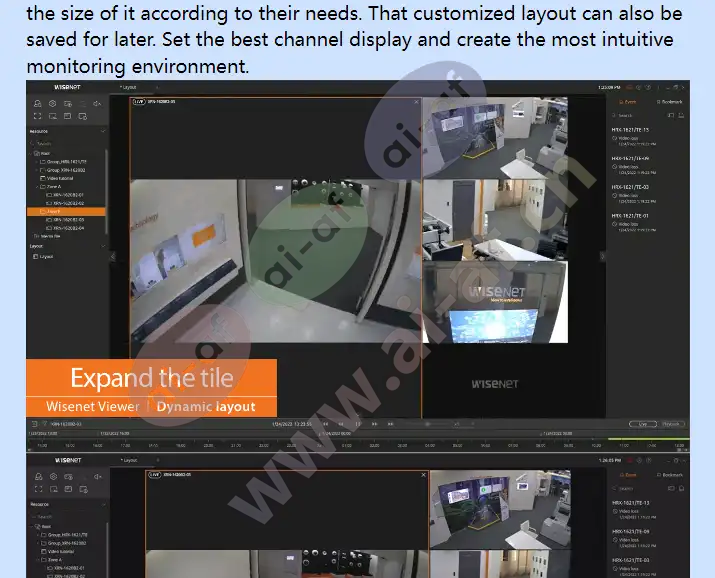Open HRX-1621/TE-09 video loss event, first viewer

tap(634, 165)
